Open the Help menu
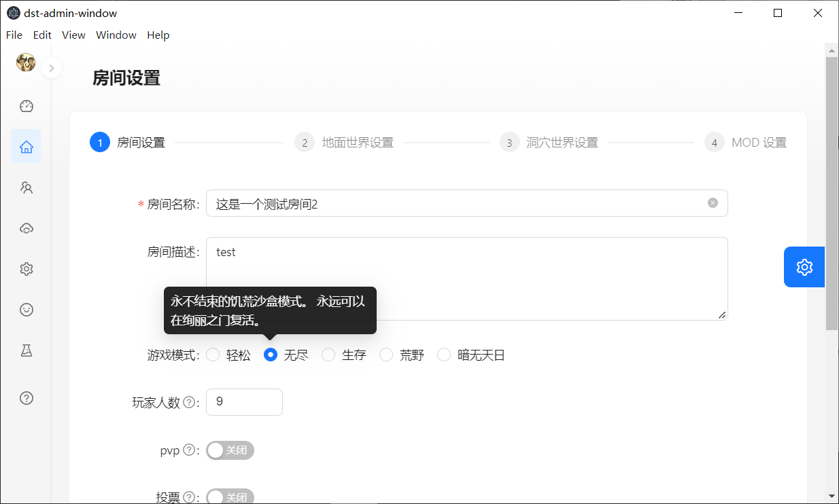The height and width of the screenshot is (504, 839). coord(158,35)
